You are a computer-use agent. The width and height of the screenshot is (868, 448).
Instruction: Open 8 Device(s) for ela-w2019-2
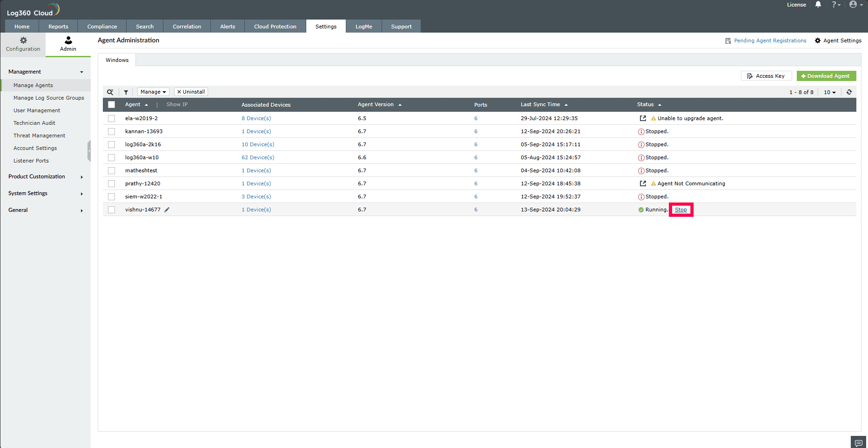coord(256,118)
